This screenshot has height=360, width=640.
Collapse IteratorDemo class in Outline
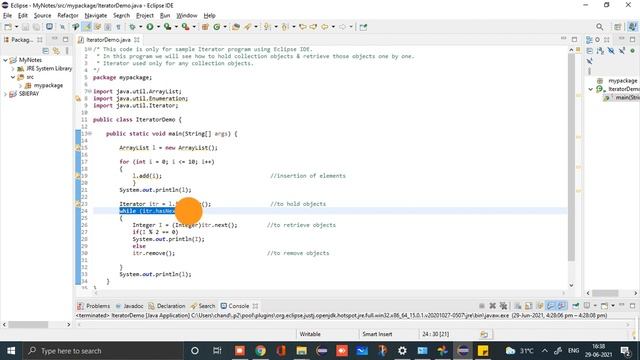tap(591, 89)
